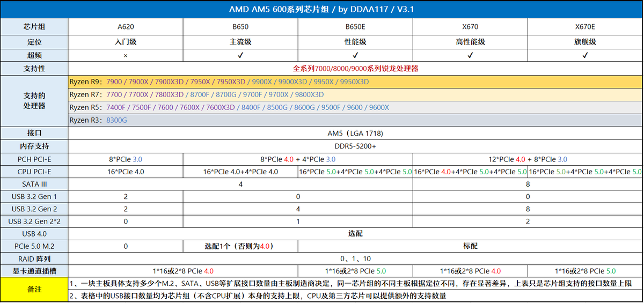Click the '定位' row header
The image size is (644, 303).
point(34,41)
